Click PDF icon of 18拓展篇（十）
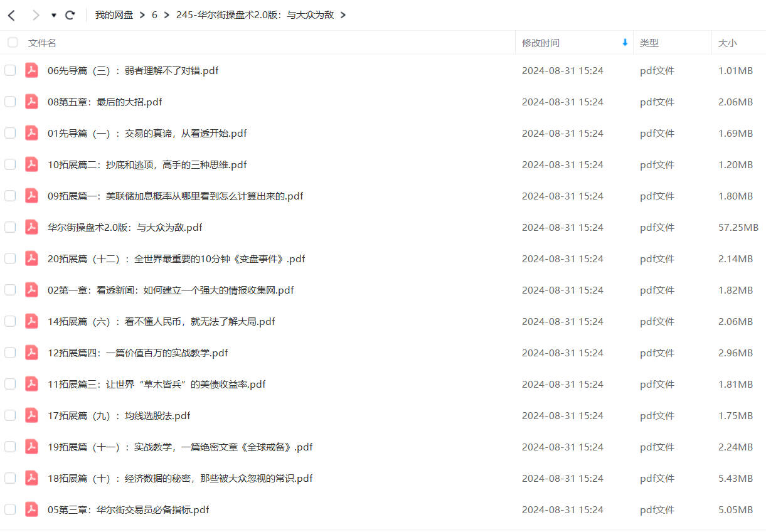This screenshot has height=532, width=766. pyautogui.click(x=31, y=478)
